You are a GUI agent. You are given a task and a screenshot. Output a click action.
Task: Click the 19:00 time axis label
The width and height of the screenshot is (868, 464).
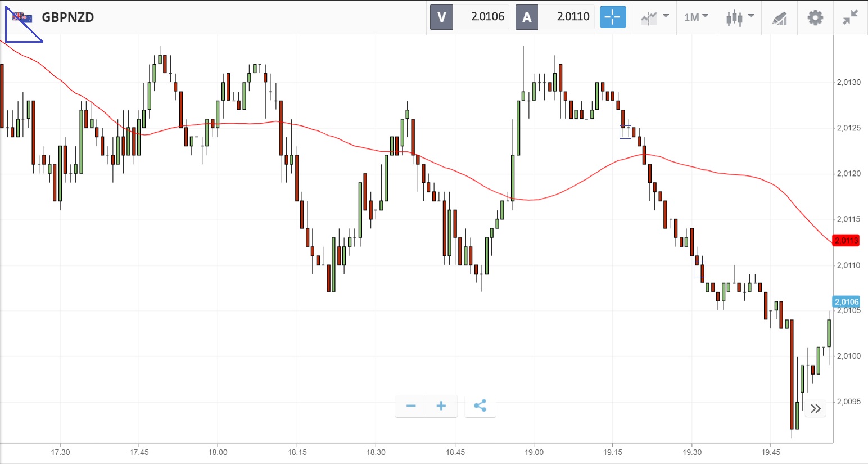(x=534, y=452)
